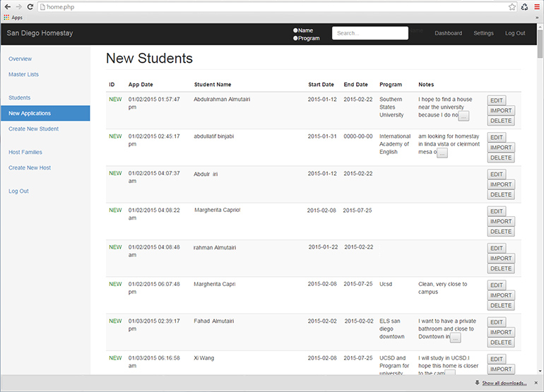
Task: Expand truncated note for Fahad Almutairi
Action: tap(456, 338)
